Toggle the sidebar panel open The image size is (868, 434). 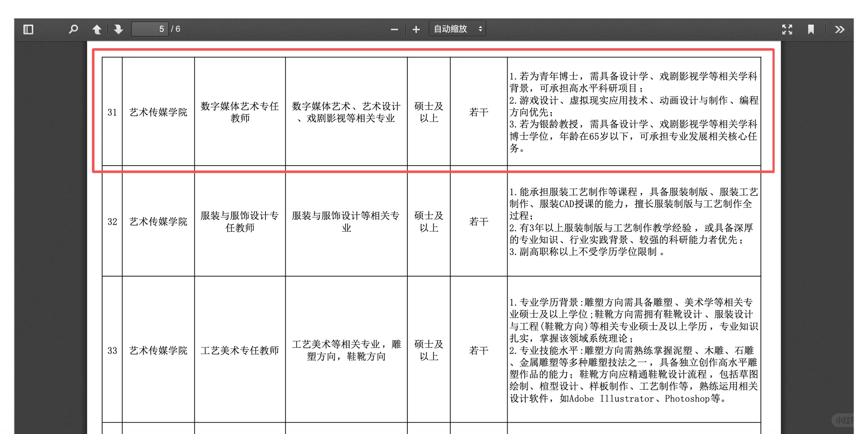click(28, 29)
